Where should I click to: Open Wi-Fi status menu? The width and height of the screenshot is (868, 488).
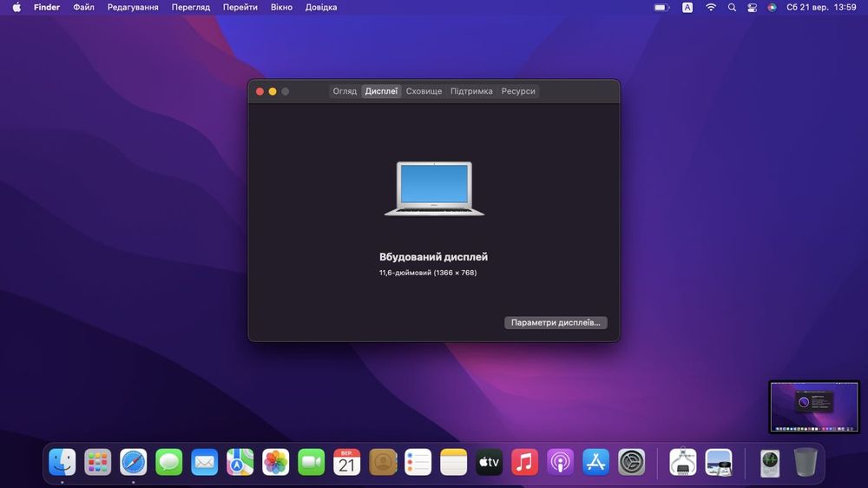pyautogui.click(x=711, y=7)
